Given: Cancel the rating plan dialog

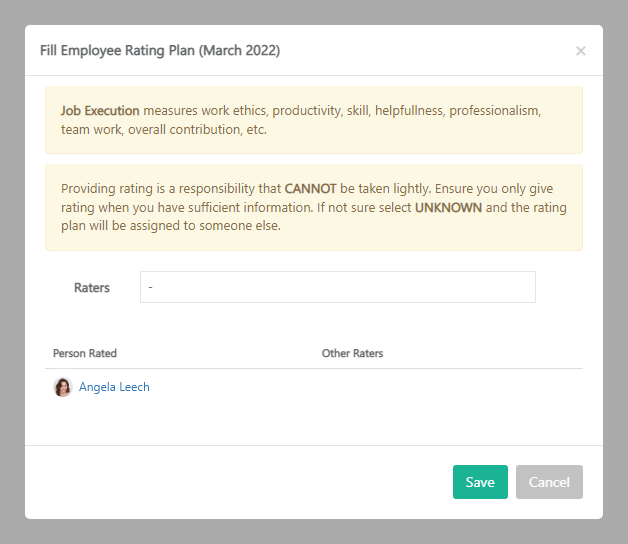Looking at the screenshot, I should 549,482.
